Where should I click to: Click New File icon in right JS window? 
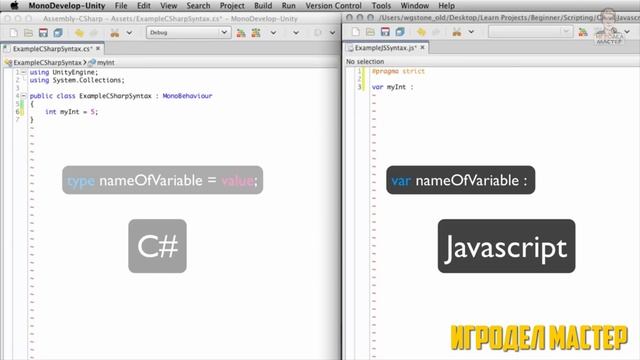(x=356, y=32)
